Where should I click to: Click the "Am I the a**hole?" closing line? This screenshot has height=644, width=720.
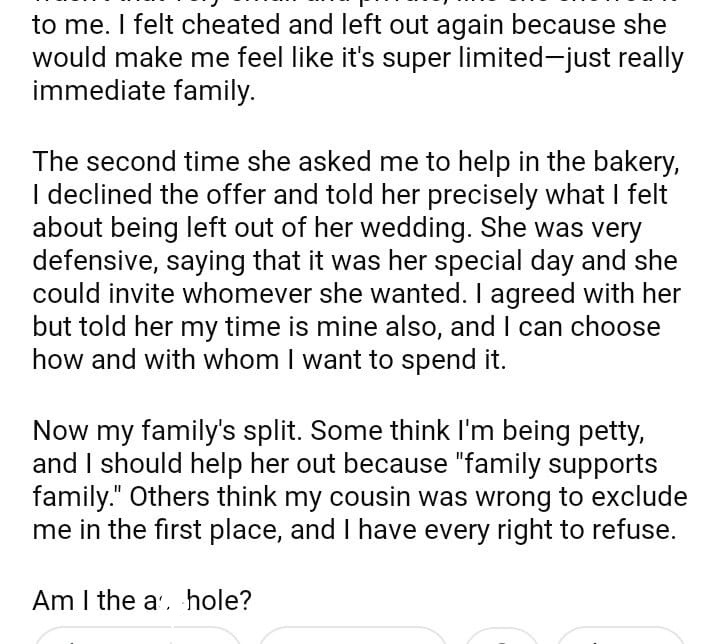[x=142, y=600]
